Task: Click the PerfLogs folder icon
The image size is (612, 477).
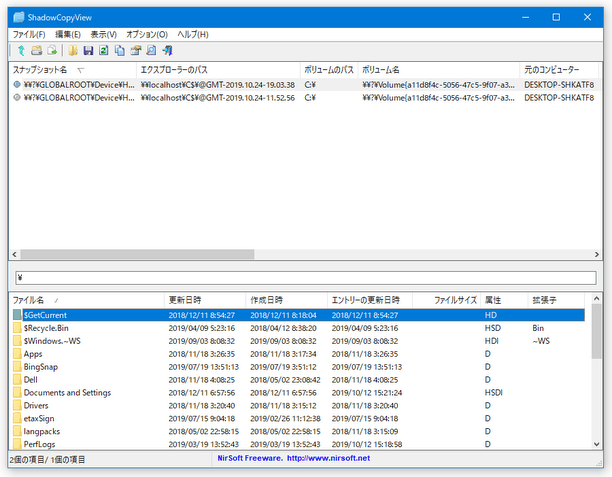Action: pos(17,443)
